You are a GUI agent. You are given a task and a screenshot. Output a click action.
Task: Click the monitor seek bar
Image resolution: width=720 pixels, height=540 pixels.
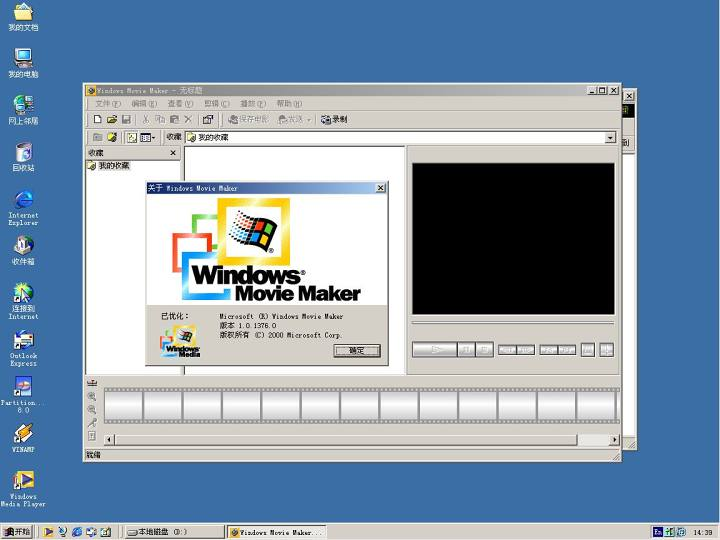[x=513, y=323]
